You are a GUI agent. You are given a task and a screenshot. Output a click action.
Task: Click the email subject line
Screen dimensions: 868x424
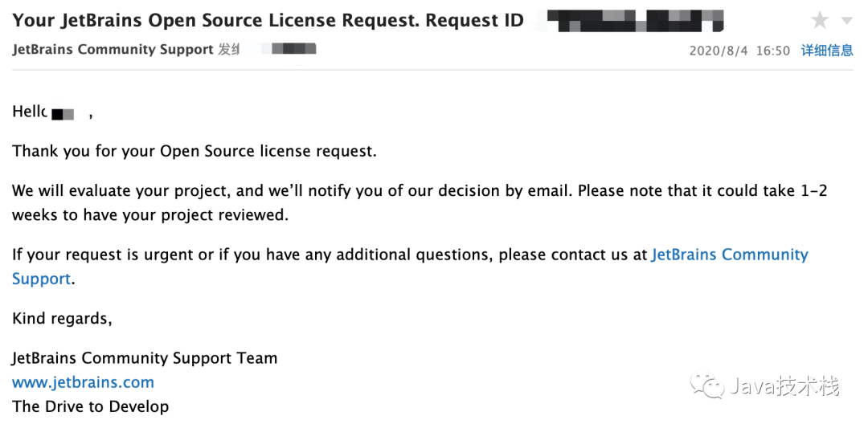[268, 20]
